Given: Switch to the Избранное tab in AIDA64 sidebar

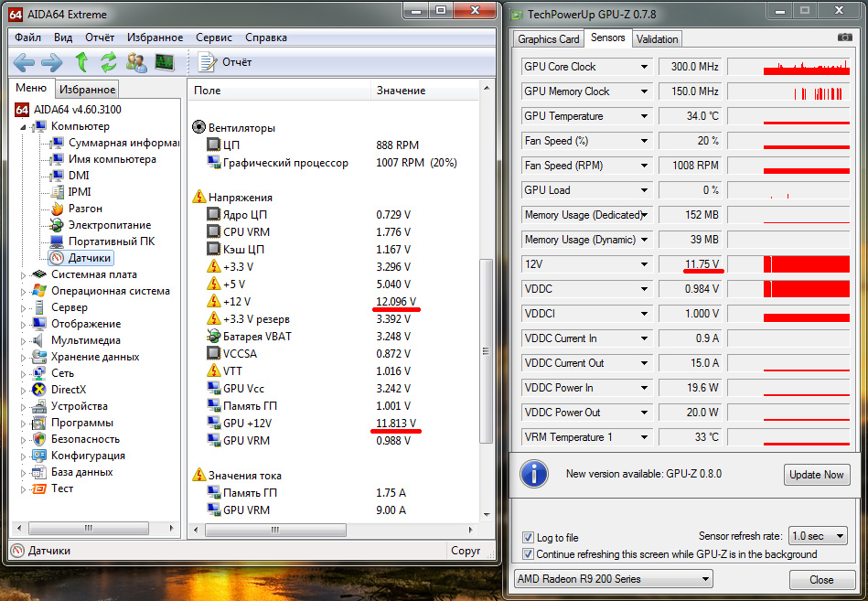Looking at the screenshot, I should click(87, 90).
